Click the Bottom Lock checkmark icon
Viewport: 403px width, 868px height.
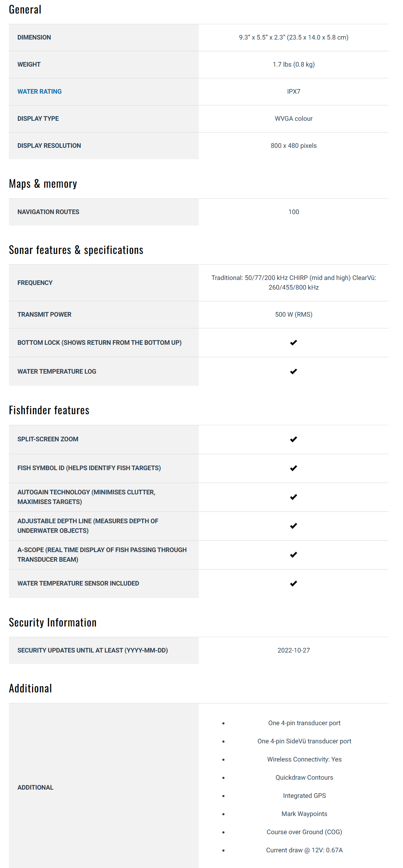pyautogui.click(x=293, y=343)
